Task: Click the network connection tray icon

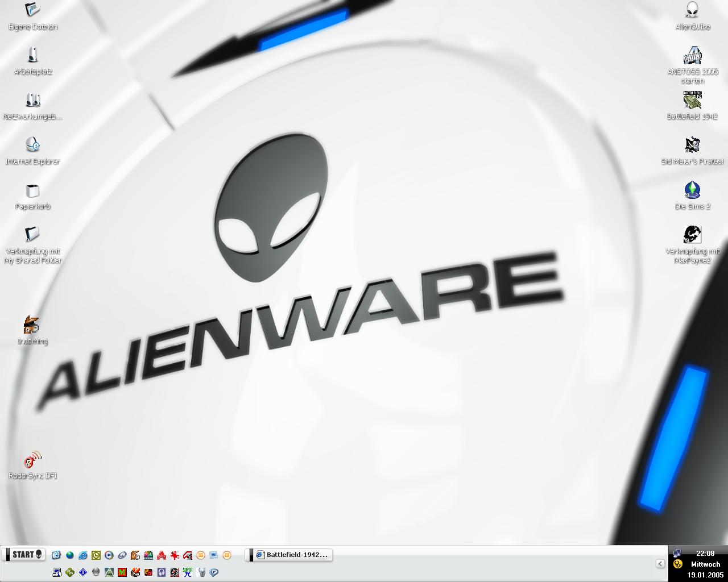Action: (677, 554)
